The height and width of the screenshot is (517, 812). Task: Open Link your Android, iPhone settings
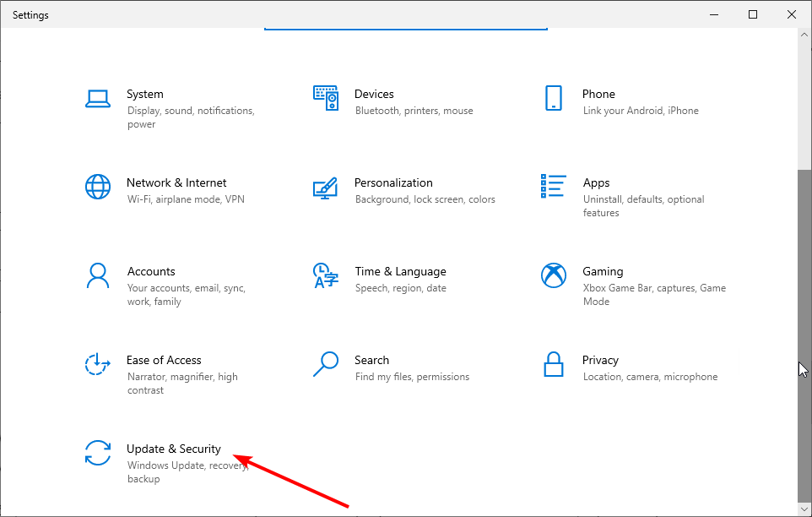coord(640,110)
